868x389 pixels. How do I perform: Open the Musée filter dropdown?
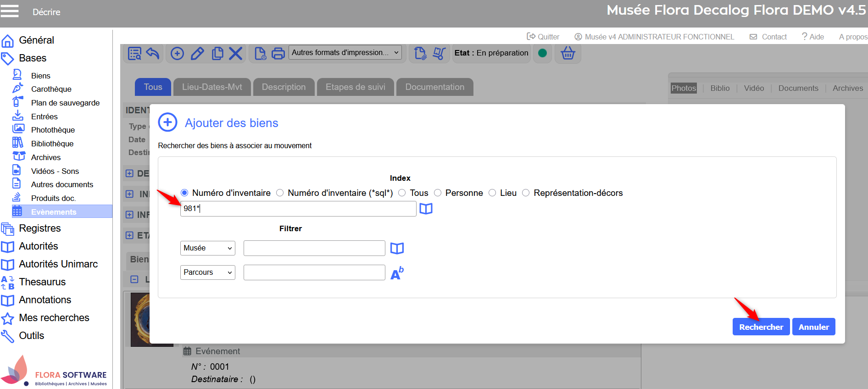tap(207, 248)
